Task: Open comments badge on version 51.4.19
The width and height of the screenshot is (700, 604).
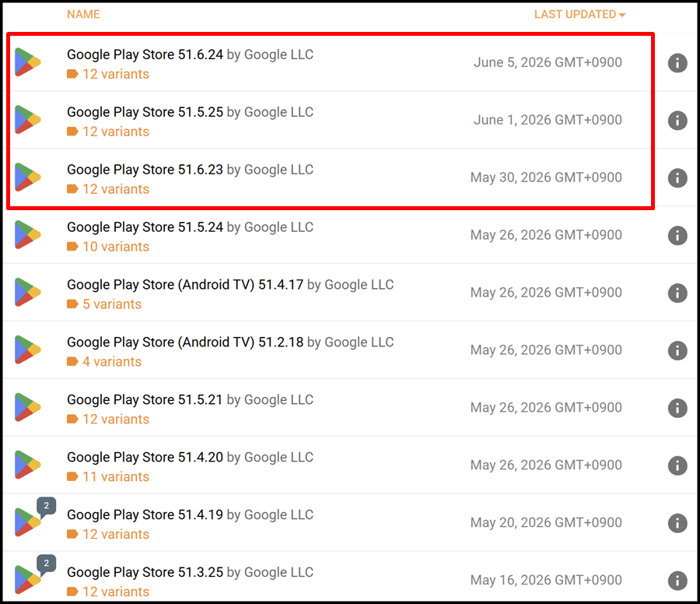Action: click(x=47, y=507)
